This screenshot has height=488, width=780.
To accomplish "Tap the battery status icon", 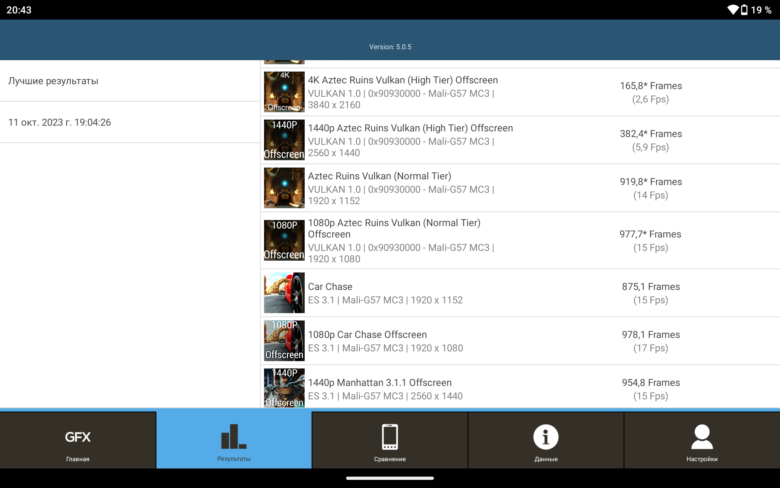I will point(744,10).
